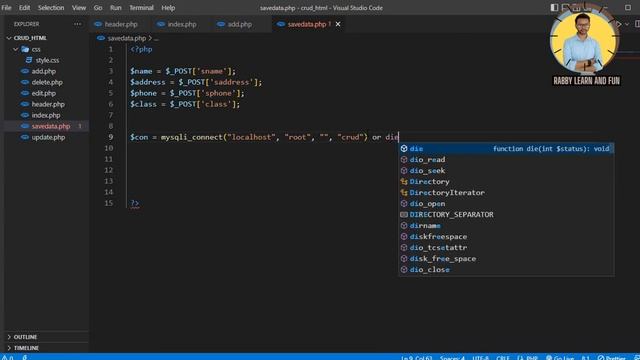Screen dimensions: 640x360
Task: Click the $name variable on line 3
Action: pos(141,71)
